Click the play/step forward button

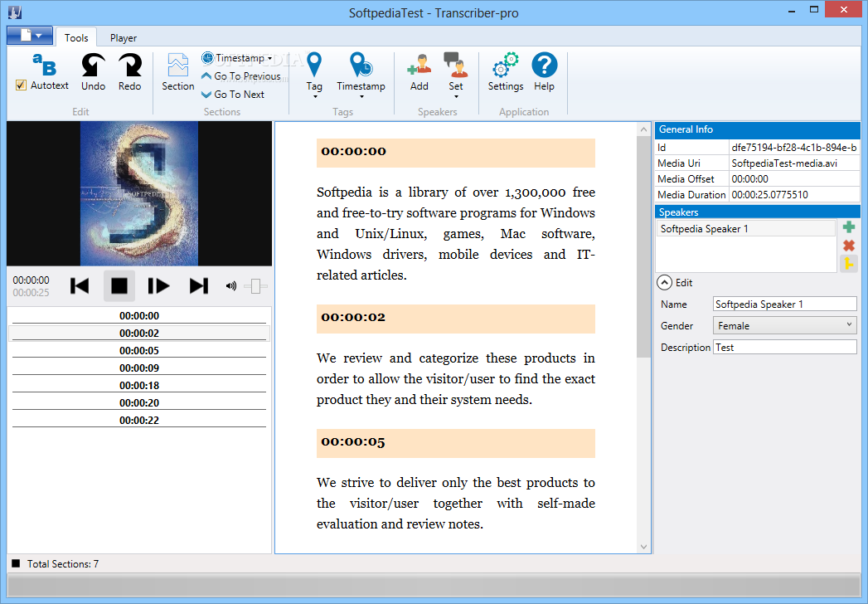pyautogui.click(x=158, y=286)
